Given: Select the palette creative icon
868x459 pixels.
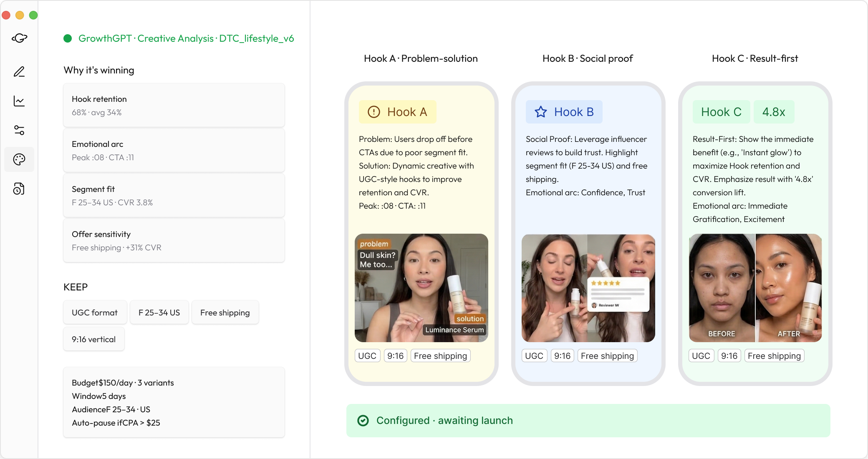Looking at the screenshot, I should pos(19,159).
